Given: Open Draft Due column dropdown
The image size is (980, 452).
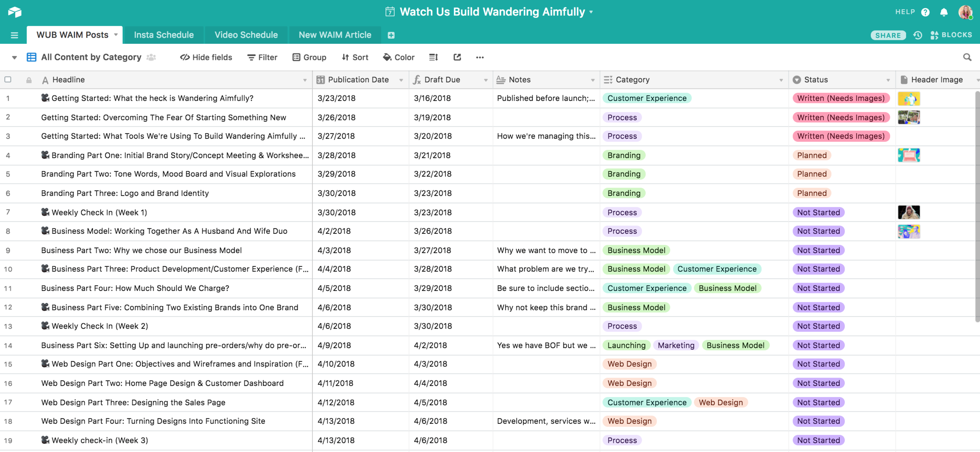Looking at the screenshot, I should point(486,80).
